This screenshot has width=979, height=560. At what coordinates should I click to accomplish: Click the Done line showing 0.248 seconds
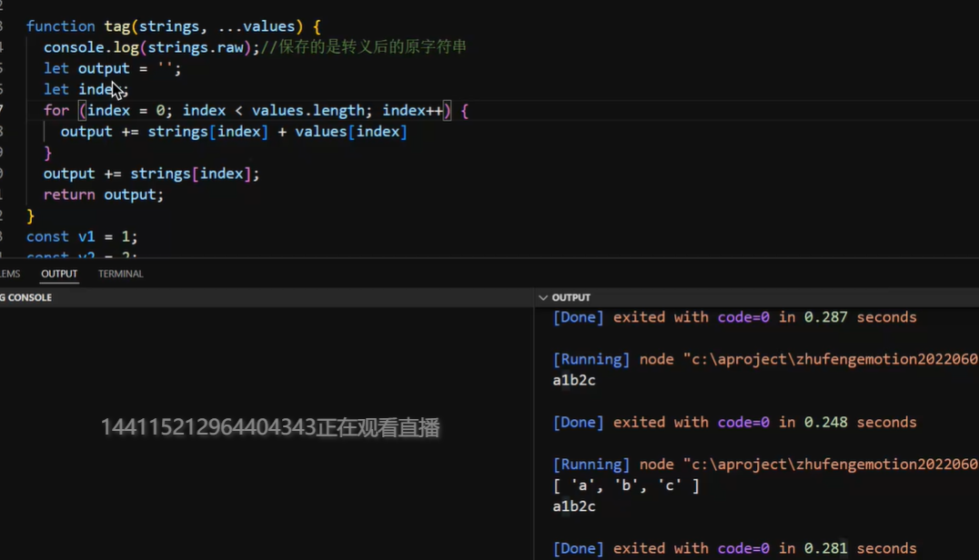pos(734,422)
